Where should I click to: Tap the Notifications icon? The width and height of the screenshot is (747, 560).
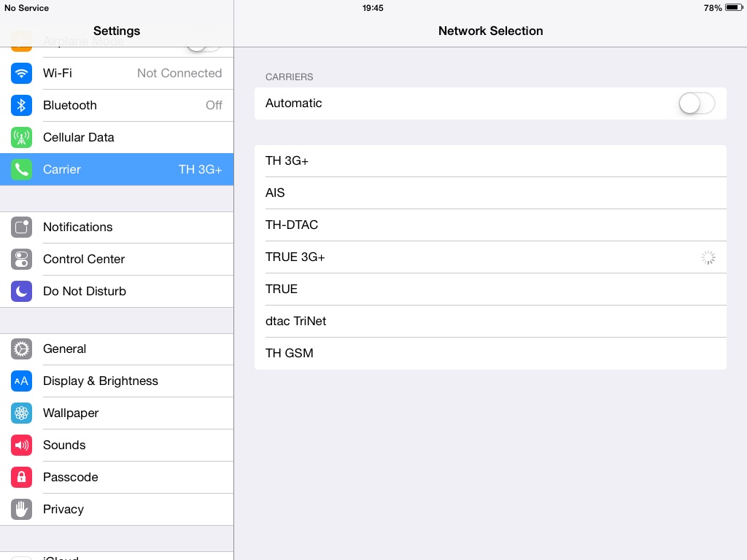(x=21, y=227)
